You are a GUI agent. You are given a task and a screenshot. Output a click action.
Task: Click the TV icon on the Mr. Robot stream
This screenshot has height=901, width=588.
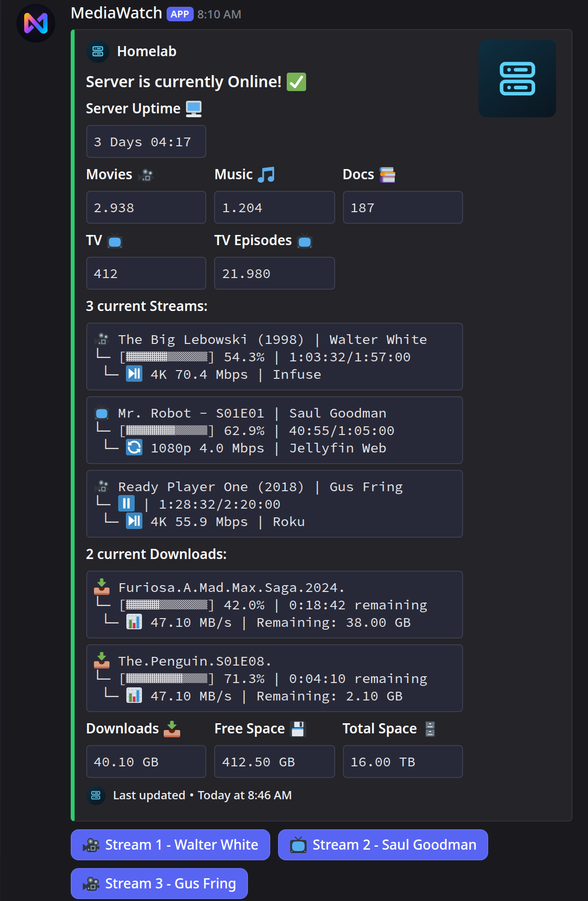(x=102, y=413)
